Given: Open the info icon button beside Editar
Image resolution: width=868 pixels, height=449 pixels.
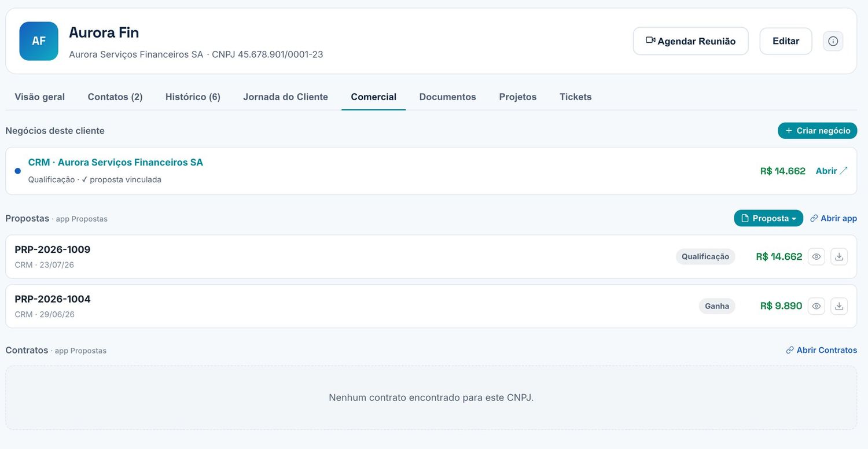Looking at the screenshot, I should point(833,41).
